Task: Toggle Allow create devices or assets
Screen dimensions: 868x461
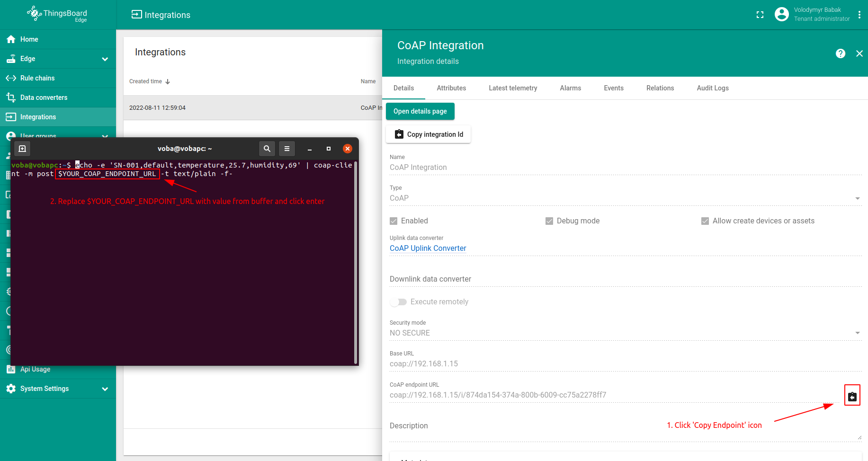Action: [x=705, y=221]
